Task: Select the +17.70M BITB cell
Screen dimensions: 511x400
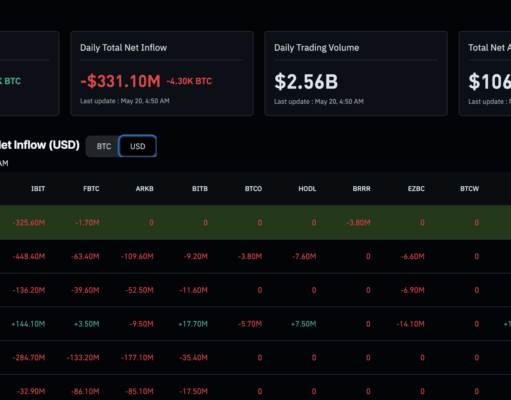Action: coord(193,324)
